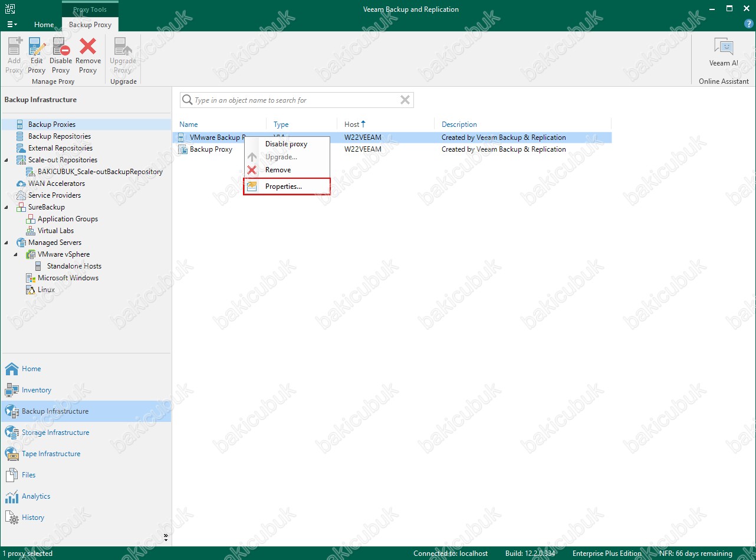Select Linux in the tree
Image resolution: width=756 pixels, height=560 pixels.
(x=46, y=290)
